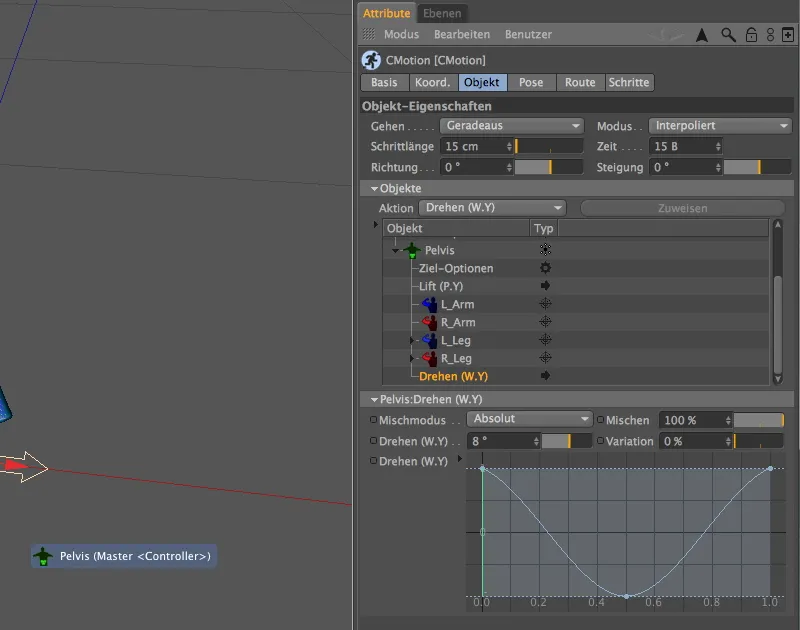
Task: Expand the L_Leg tree item
Action: (x=412, y=340)
